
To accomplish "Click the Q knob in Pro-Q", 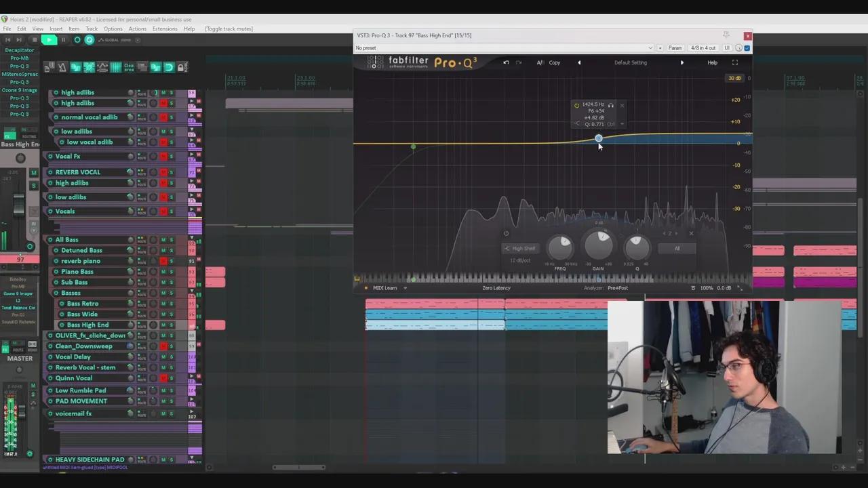I will 637,247.
